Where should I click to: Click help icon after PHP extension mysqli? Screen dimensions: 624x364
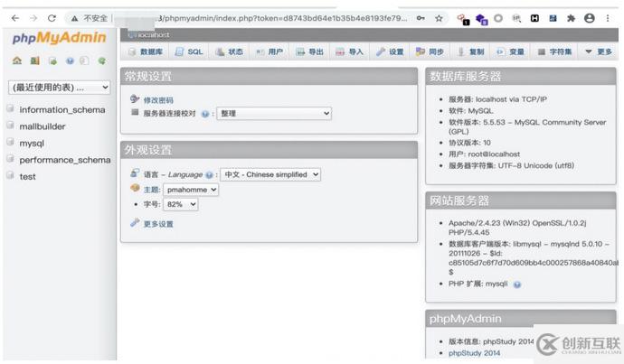pyautogui.click(x=517, y=285)
